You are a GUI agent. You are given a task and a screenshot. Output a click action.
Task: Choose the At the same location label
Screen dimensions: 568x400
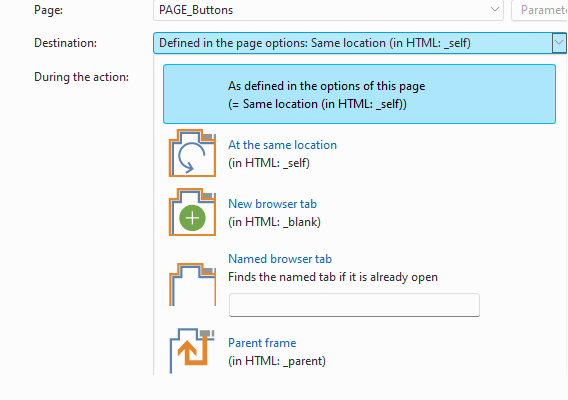pos(282,145)
